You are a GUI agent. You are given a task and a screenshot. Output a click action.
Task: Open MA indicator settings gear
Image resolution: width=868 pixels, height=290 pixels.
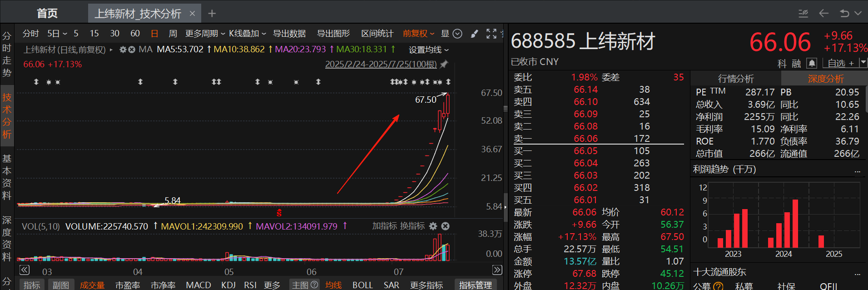(x=123, y=50)
